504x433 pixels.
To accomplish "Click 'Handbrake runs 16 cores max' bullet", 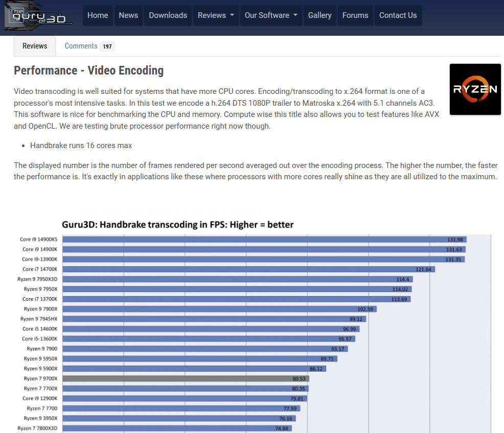I will click(x=81, y=146).
